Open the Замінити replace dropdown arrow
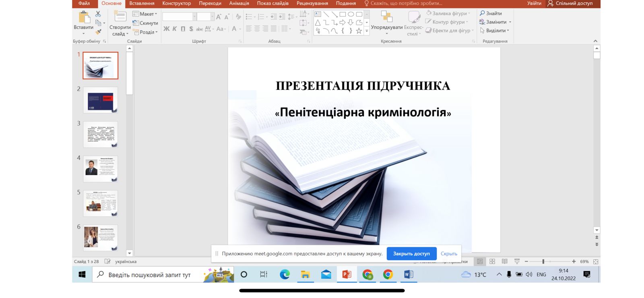The image size is (644, 298). pos(510,22)
